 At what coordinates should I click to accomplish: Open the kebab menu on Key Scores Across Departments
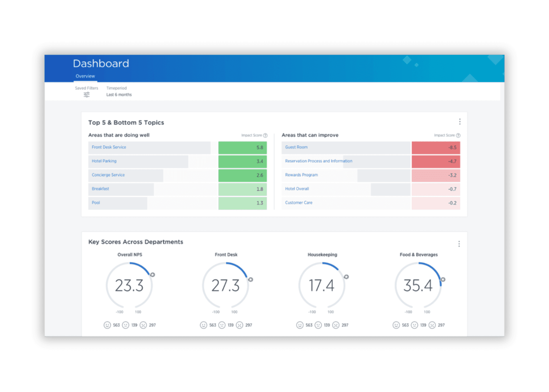459,244
